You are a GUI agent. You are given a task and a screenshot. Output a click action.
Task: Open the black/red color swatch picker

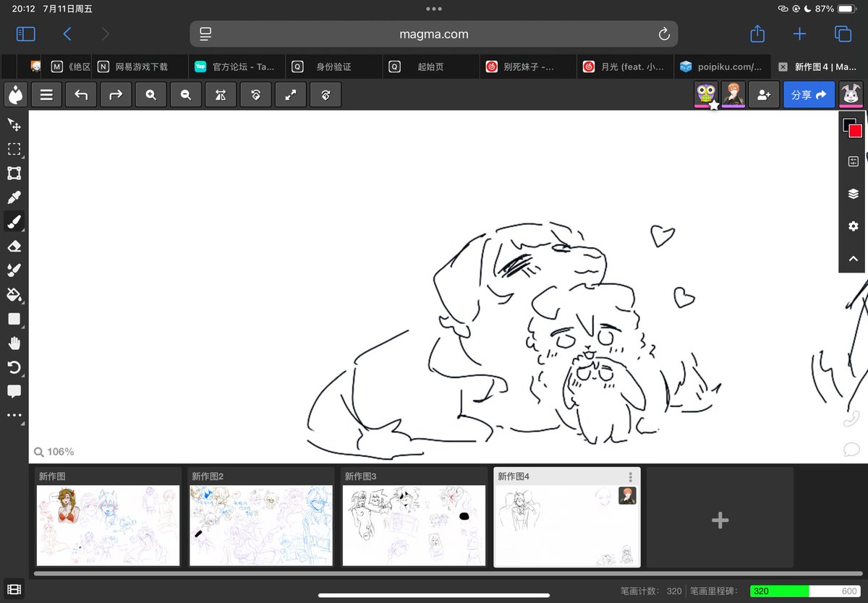[x=853, y=128]
